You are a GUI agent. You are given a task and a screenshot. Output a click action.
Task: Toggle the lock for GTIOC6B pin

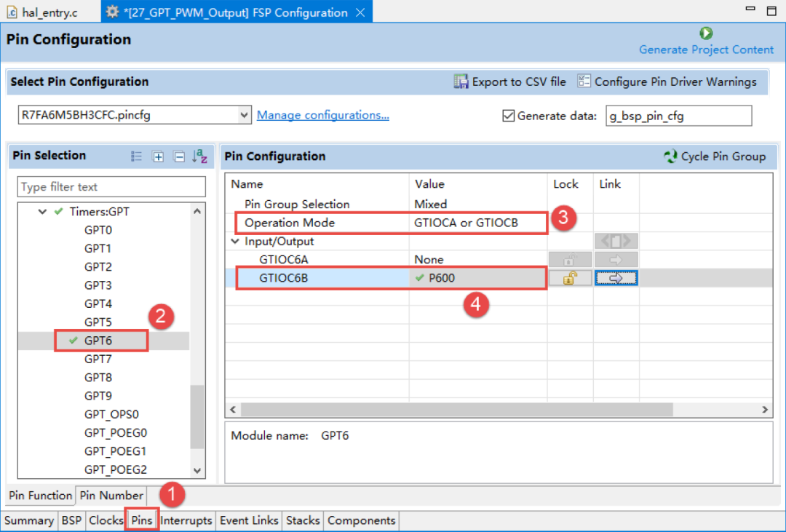click(570, 278)
